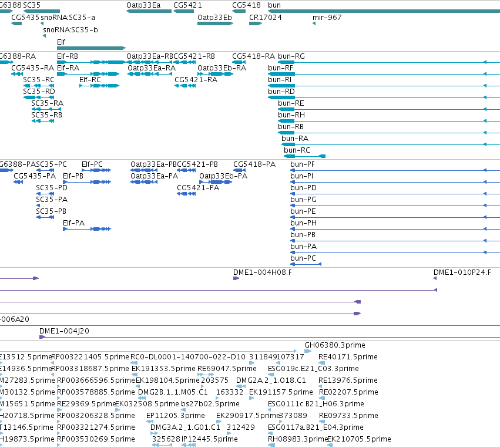Select the Elf-PC protein label

coord(92,164)
